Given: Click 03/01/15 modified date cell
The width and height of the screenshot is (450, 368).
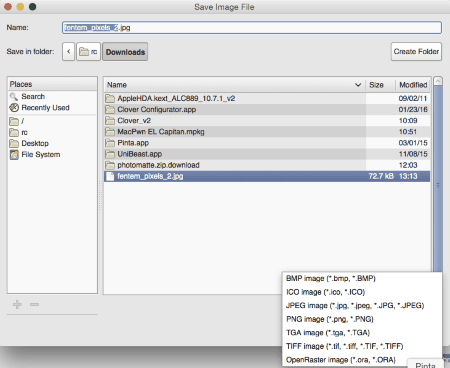Looking at the screenshot, I should pyautogui.click(x=413, y=143).
